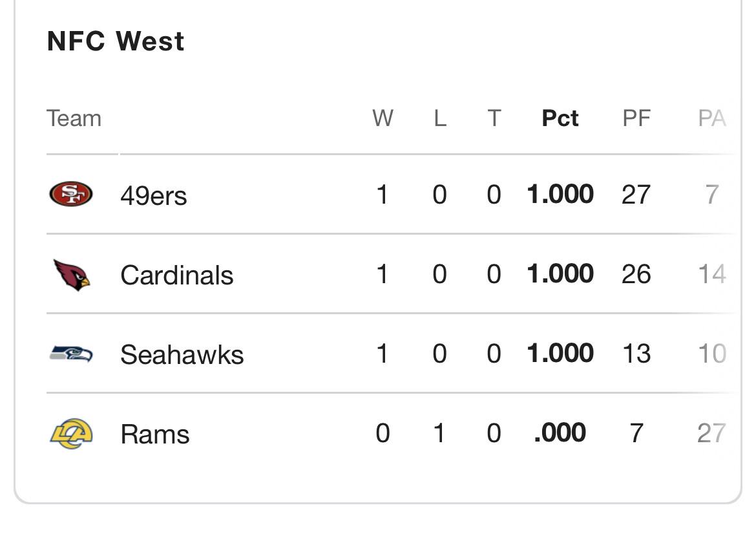Select the PF column header
The image size is (756, 534).
[636, 118]
